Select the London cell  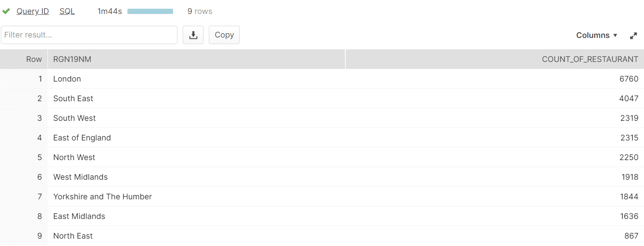[196, 79]
